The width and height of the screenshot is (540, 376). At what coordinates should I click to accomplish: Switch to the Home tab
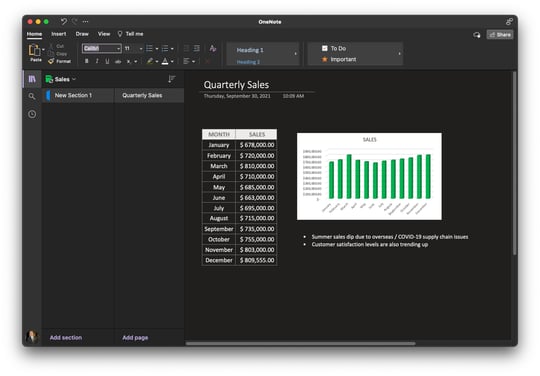[x=34, y=34]
